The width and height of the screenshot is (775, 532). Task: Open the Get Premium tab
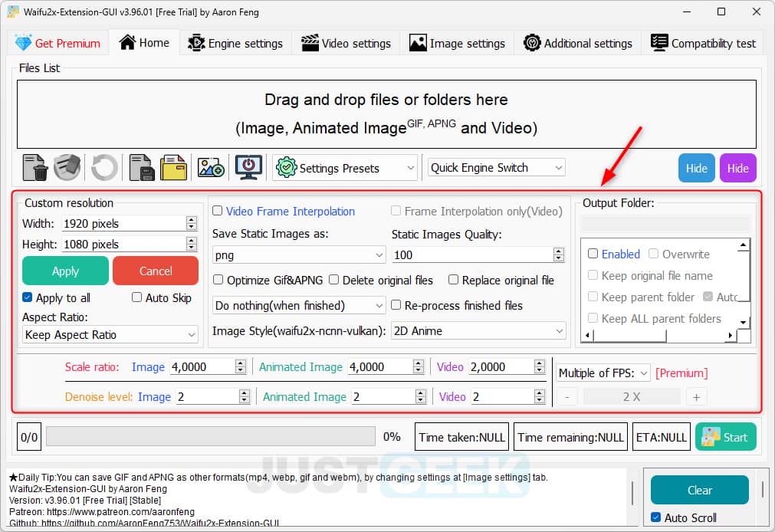(x=57, y=44)
